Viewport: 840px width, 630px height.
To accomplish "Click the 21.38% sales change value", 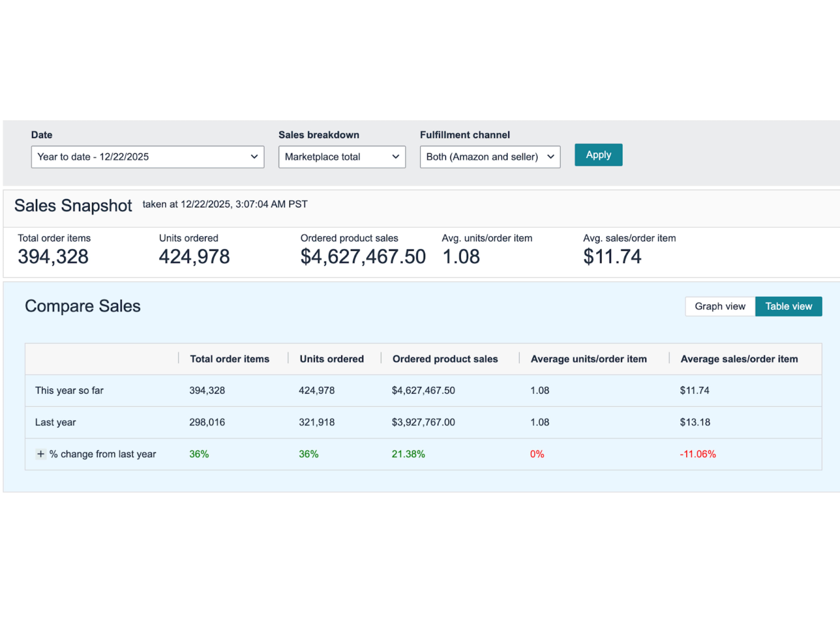I will click(408, 454).
